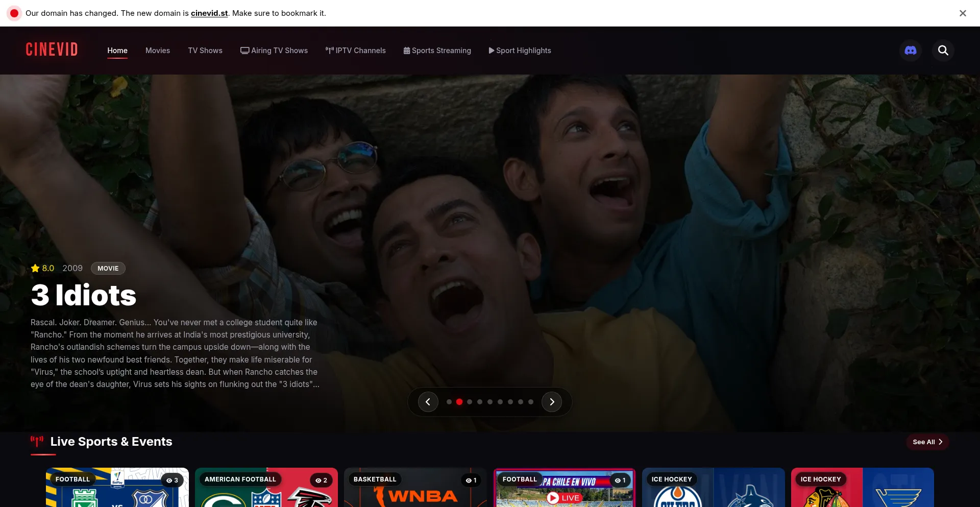Screen dimensions: 980x507
Task: Click the 3 Idiots description text
Action: click(x=175, y=353)
